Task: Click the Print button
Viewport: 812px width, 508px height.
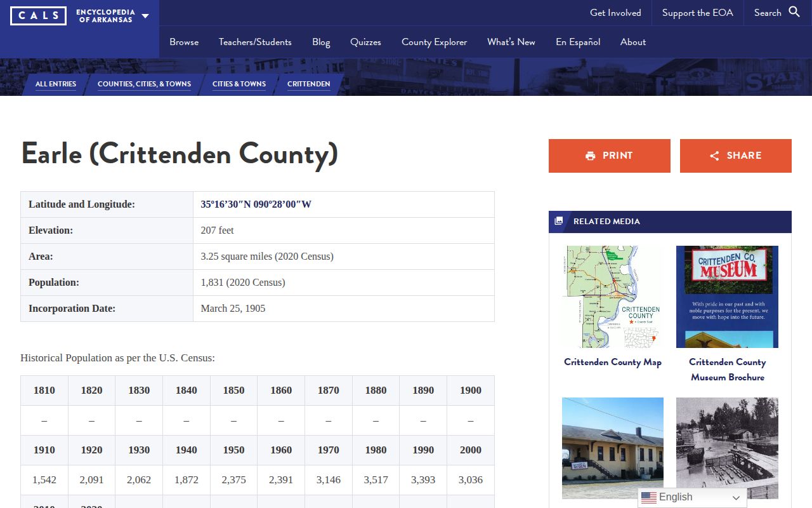Action: pos(610,156)
